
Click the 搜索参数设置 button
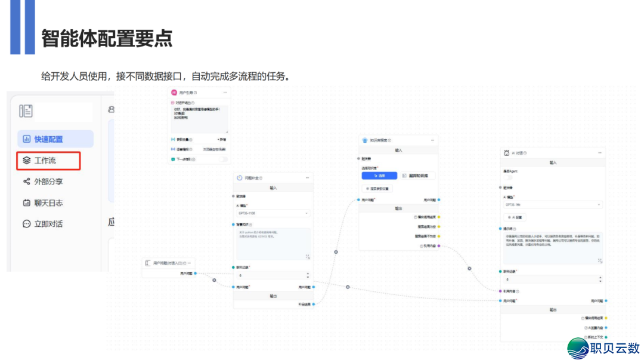[377, 189]
